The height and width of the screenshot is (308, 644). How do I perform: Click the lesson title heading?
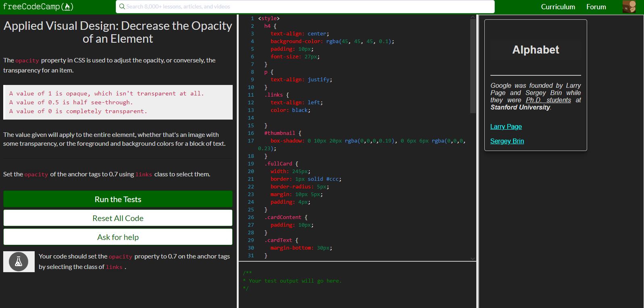(x=118, y=32)
